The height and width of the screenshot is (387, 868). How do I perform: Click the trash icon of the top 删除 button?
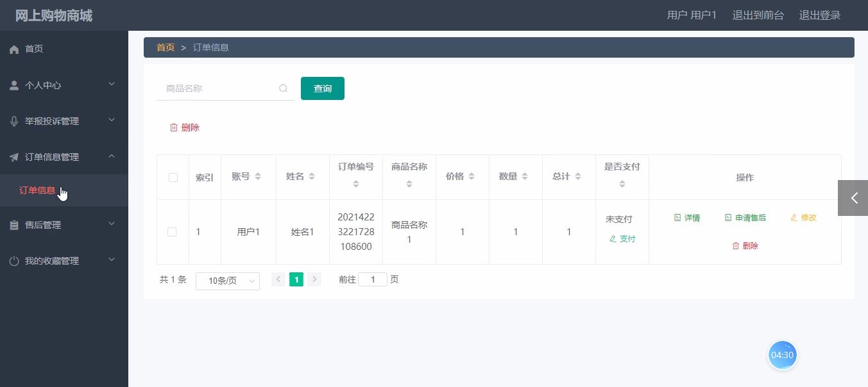pos(173,128)
